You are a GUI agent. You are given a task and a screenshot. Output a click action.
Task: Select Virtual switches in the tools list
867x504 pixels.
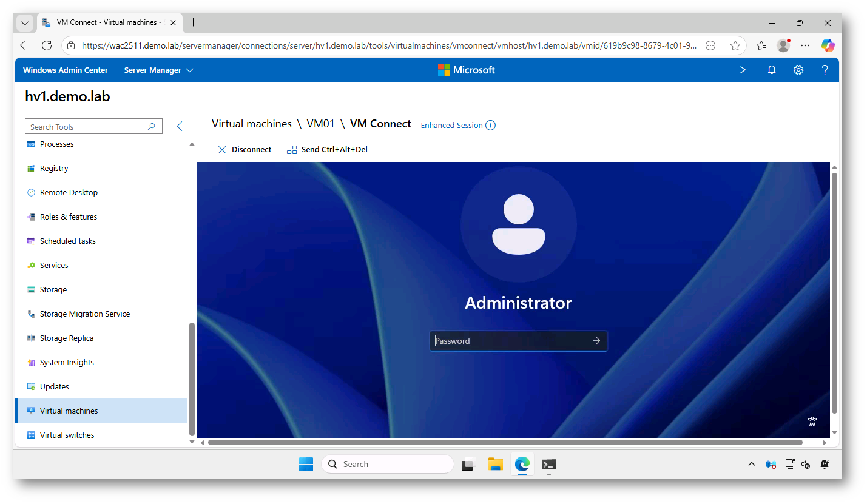point(67,435)
